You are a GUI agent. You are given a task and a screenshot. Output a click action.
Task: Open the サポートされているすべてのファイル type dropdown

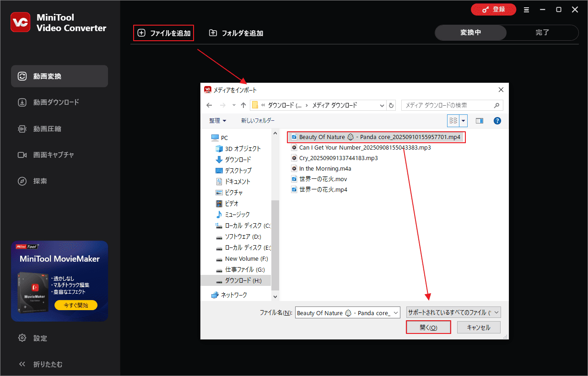pyautogui.click(x=454, y=313)
